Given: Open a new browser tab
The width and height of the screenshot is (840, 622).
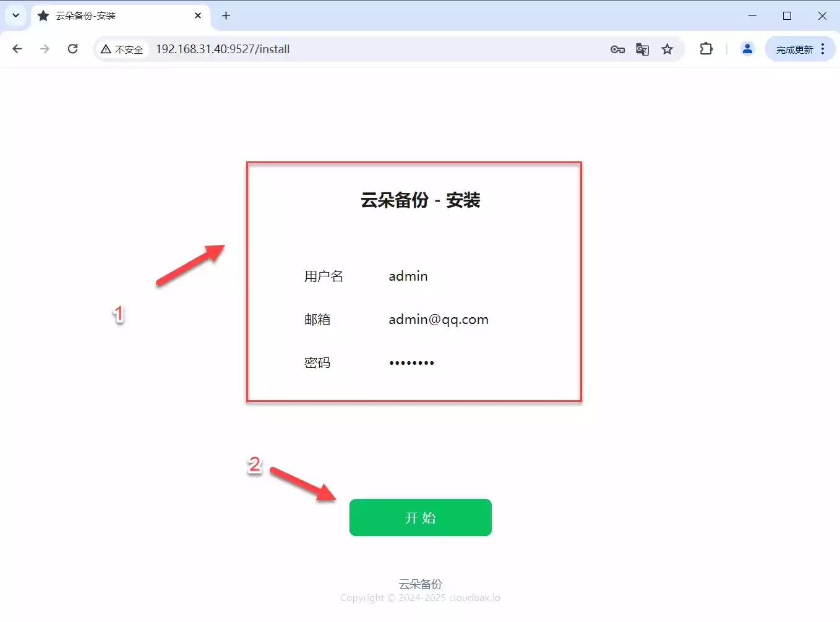Looking at the screenshot, I should pos(226,15).
